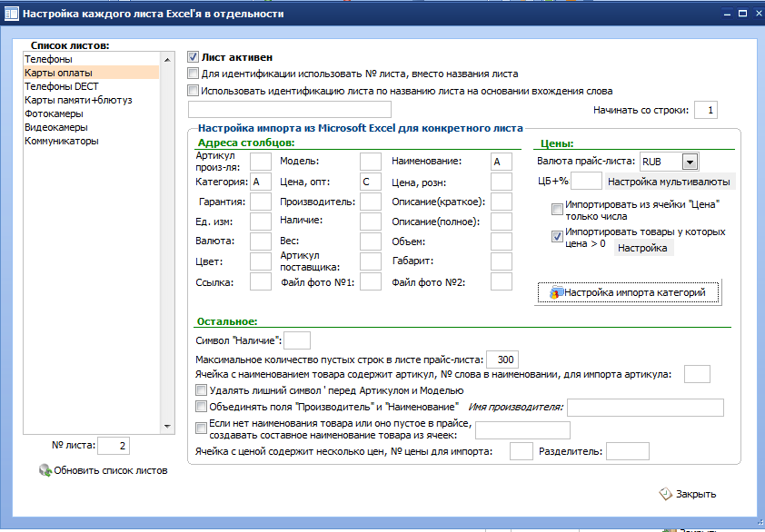Click the Наличие column field
The height and width of the screenshot is (532, 765).
click(371, 222)
